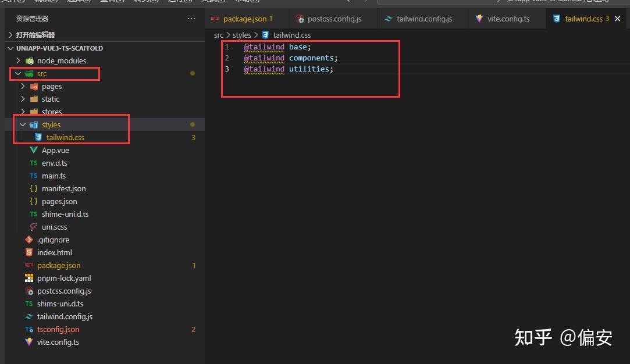Close the tailwind.css editor tab
630x364 pixels.
tap(618, 19)
